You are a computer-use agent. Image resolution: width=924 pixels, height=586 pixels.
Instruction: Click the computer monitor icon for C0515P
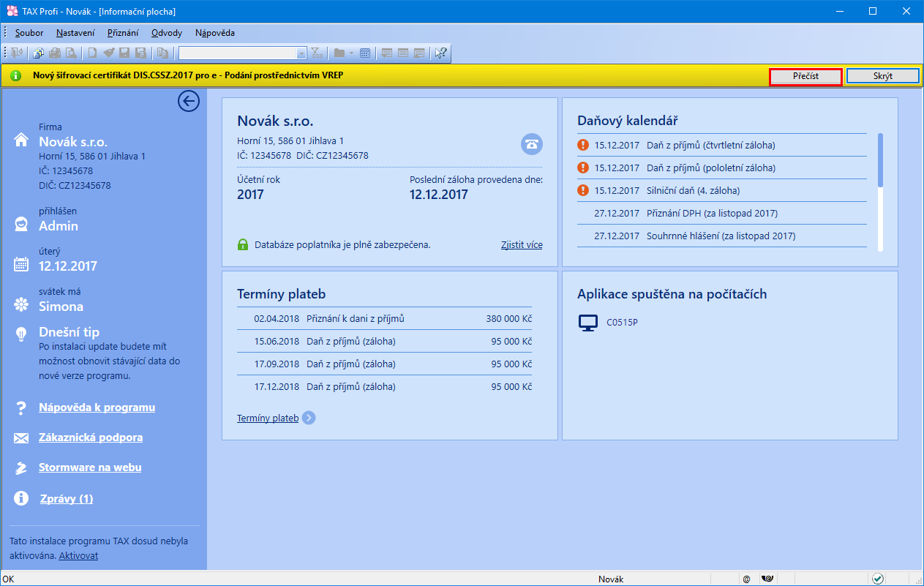pos(588,323)
